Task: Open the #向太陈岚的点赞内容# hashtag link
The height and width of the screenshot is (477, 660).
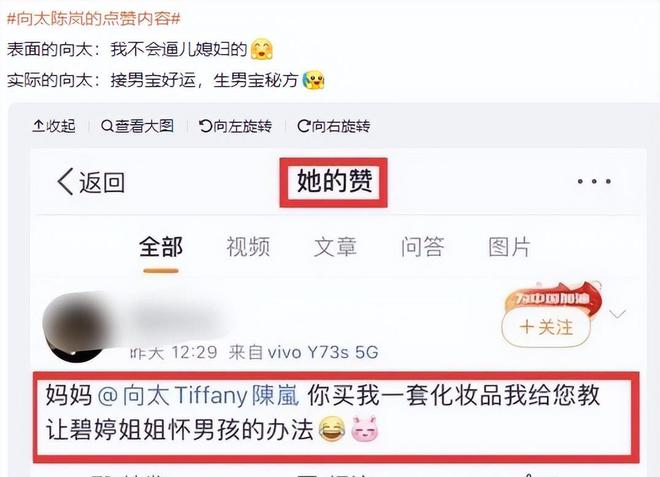Action: coord(94,19)
